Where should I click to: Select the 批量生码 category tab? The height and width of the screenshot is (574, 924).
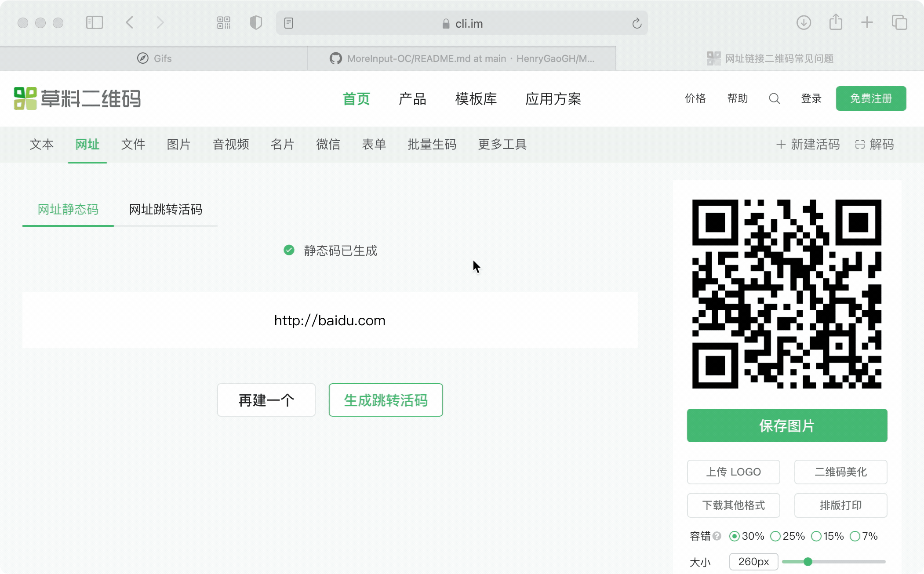coord(432,144)
